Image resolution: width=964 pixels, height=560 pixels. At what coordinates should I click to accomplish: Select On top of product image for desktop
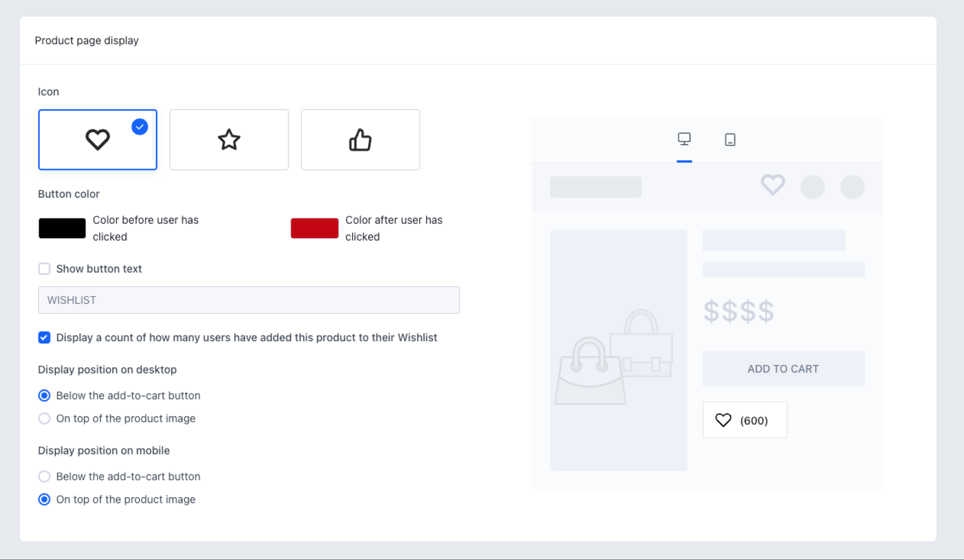click(x=44, y=418)
